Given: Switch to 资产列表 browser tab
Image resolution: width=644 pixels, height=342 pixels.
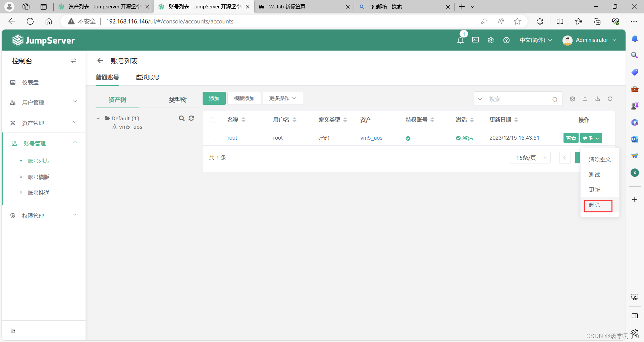Looking at the screenshot, I should tap(104, 7).
